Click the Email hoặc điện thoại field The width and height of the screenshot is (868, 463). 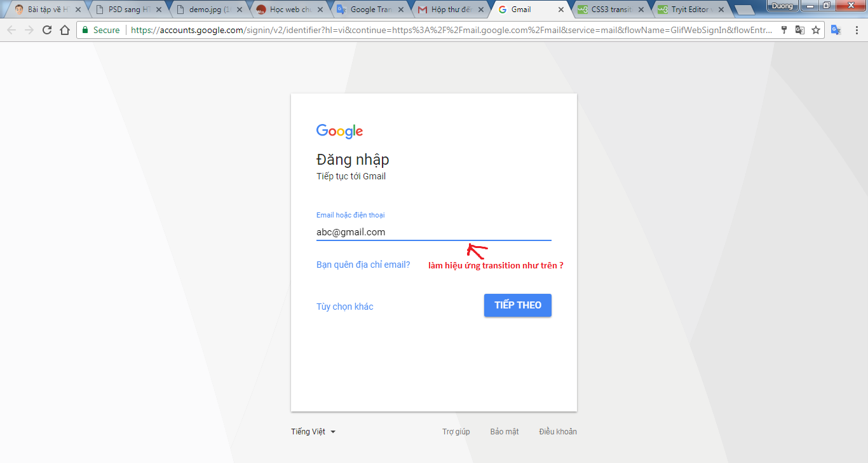coord(433,232)
